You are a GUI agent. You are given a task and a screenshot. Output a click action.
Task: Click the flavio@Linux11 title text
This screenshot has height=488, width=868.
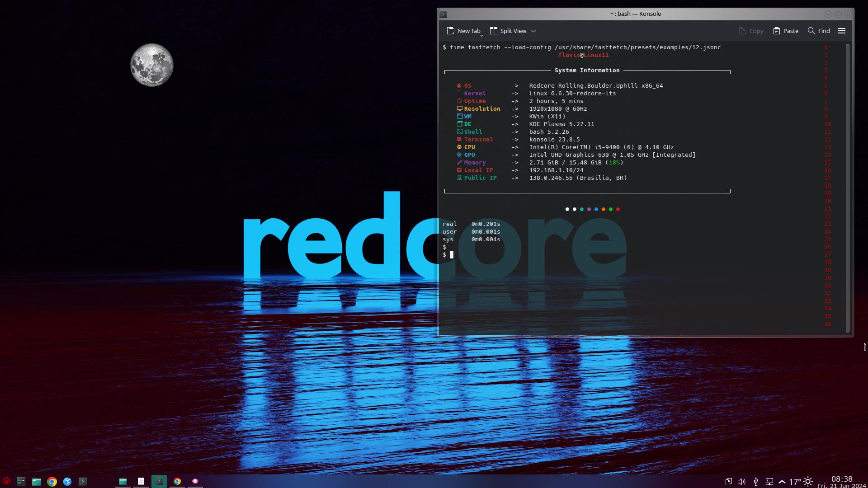coord(584,55)
